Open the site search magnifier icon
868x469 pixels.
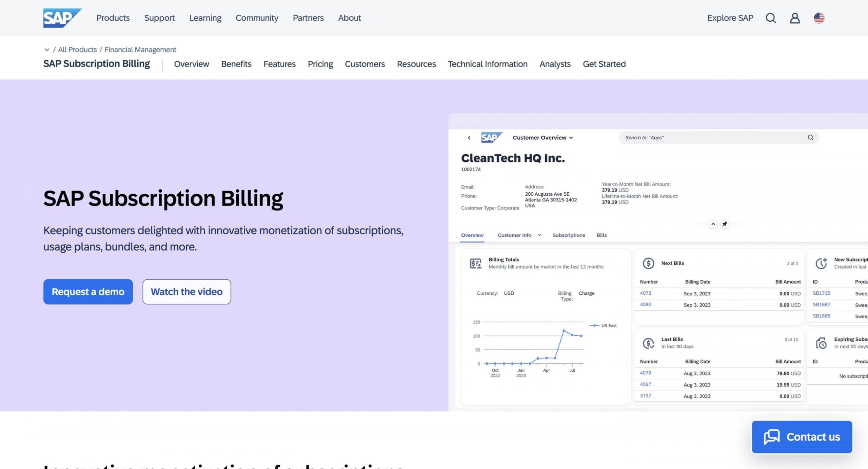click(x=771, y=18)
